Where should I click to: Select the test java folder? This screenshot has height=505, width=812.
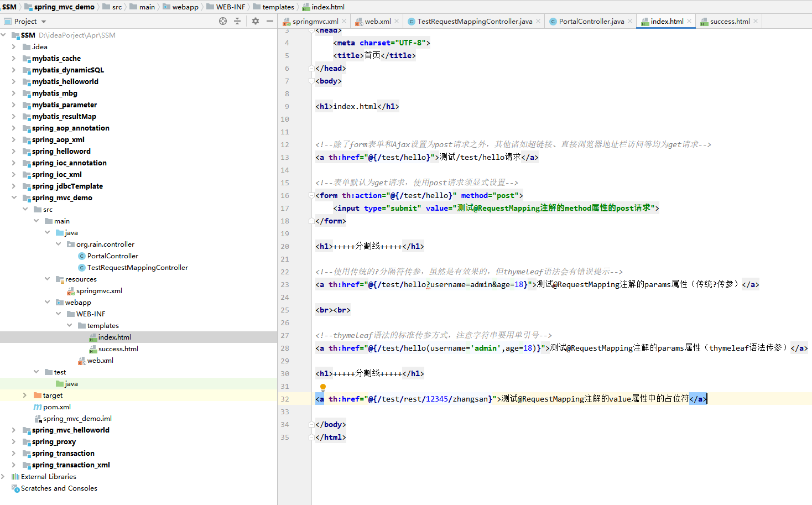tap(71, 383)
